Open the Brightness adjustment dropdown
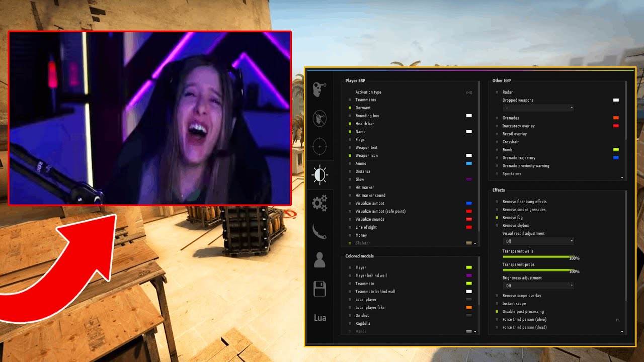Image resolution: width=644 pixels, height=362 pixels. [538, 286]
